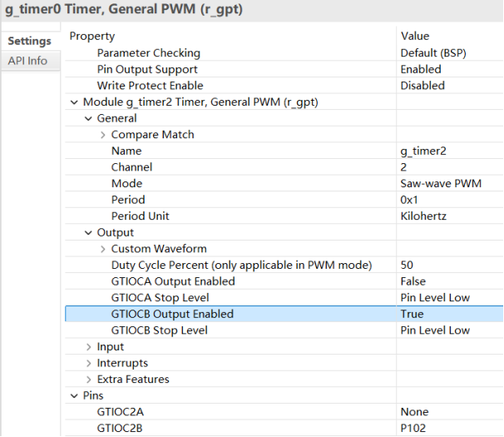Select the Custom Waveform tree label

coord(159,249)
